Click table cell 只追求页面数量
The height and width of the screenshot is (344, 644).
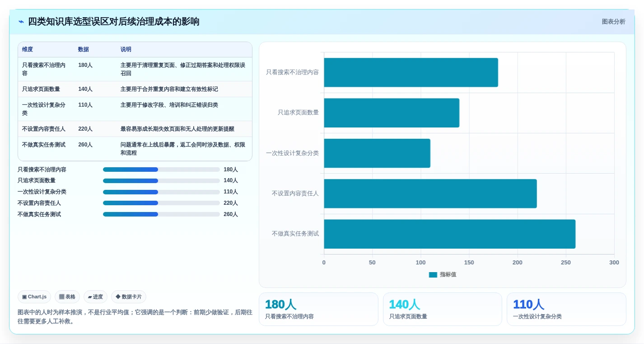pyautogui.click(x=41, y=89)
